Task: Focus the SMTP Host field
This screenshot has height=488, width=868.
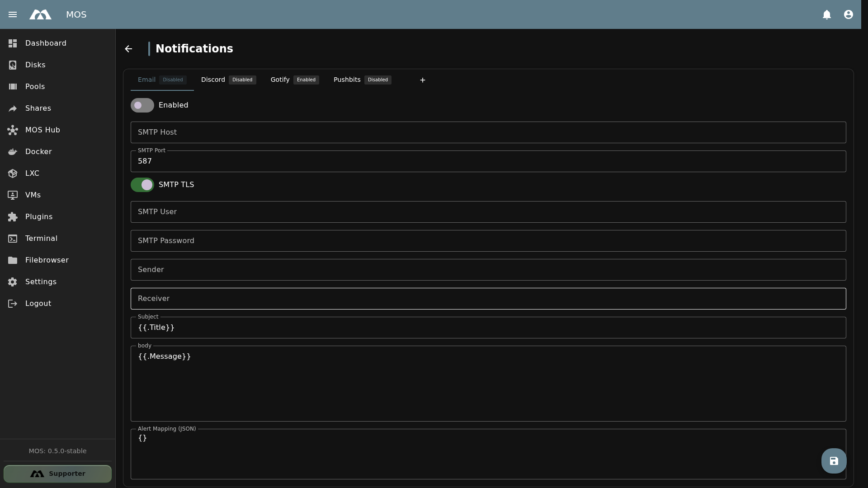Action: coord(488,132)
